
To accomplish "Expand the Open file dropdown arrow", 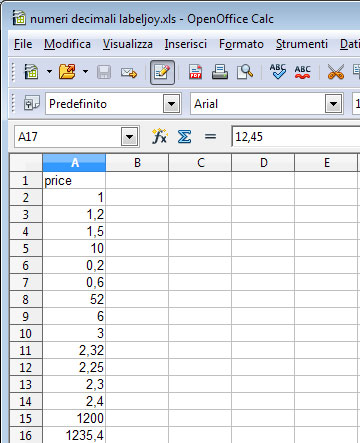I will [x=85, y=72].
